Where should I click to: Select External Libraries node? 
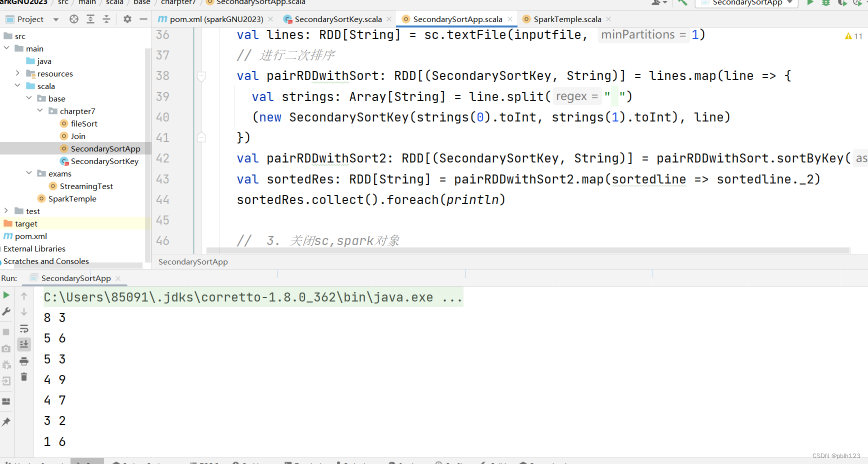34,248
